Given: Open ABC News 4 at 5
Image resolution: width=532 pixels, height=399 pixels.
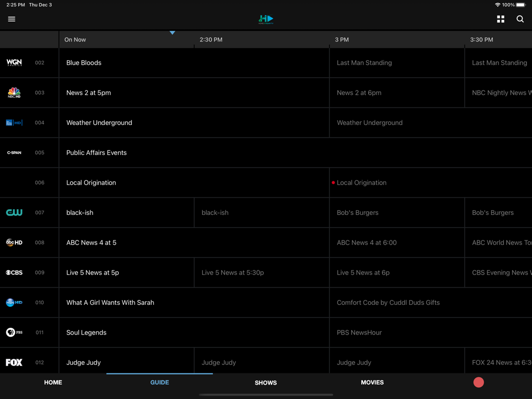Looking at the screenshot, I should [x=194, y=243].
